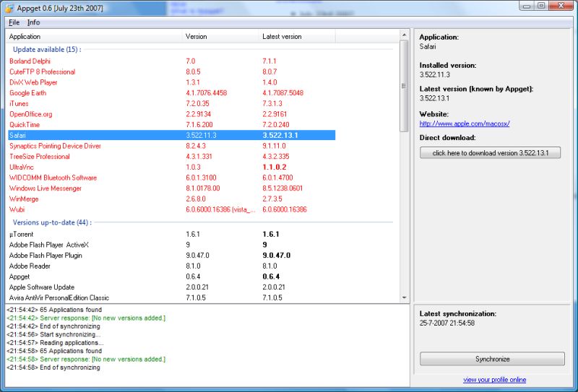Screen dimensions: 578x392
Task: Close the Appget window
Action: [x=561, y=6]
